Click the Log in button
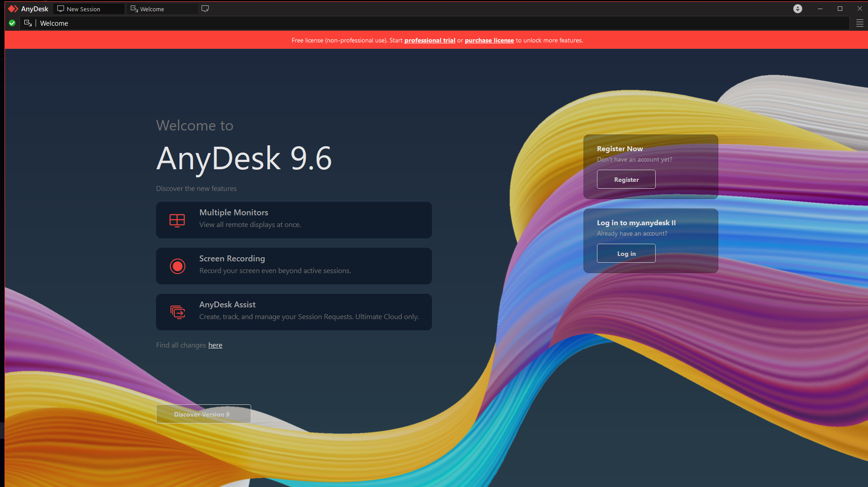Screen dimensions: 868x487 [x=626, y=253]
